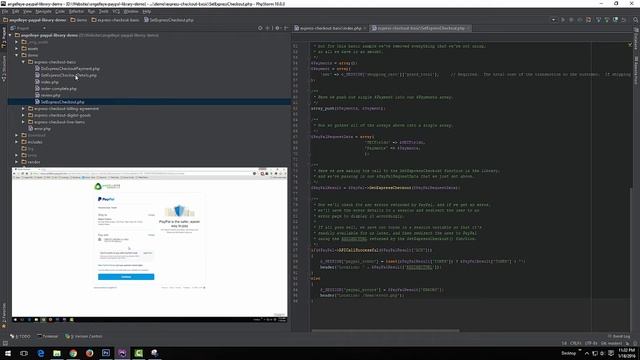Image resolution: width=640 pixels, height=360 pixels.
Task: Toggle the Database side tab
Action: click(x=636, y=38)
